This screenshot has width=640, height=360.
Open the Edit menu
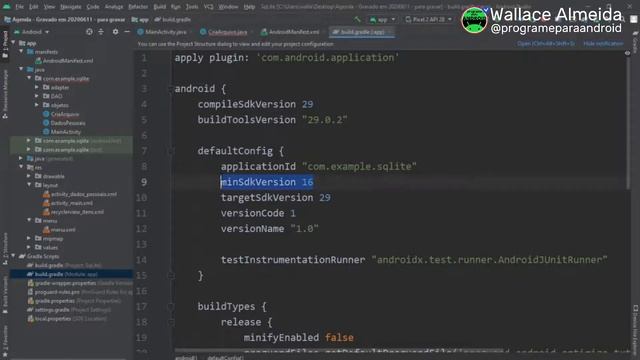[x=34, y=7]
